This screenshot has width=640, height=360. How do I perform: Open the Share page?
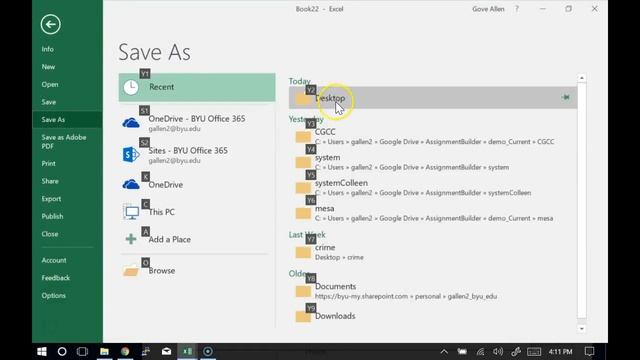click(50, 181)
